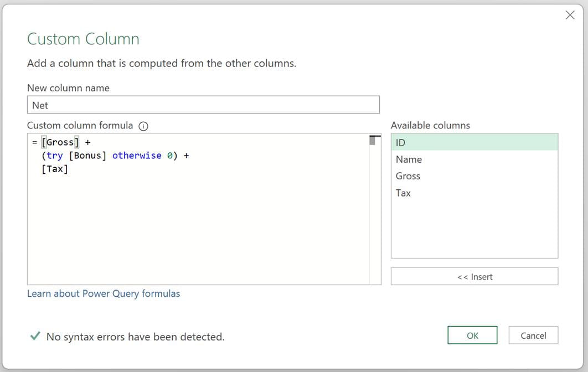
Task: Close the Custom Column dialog
Action: [x=570, y=15]
